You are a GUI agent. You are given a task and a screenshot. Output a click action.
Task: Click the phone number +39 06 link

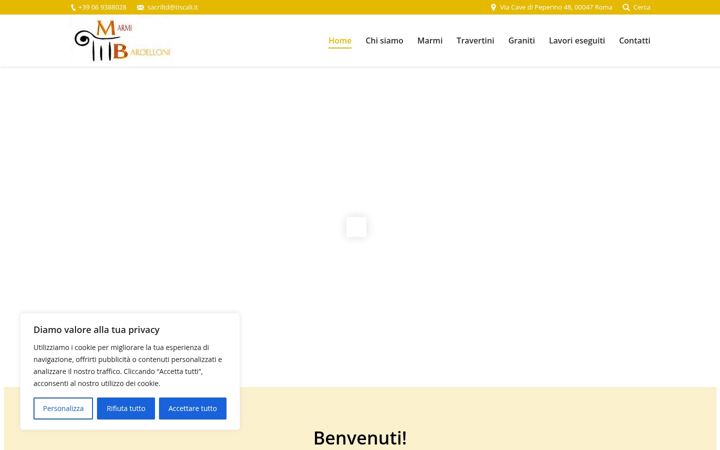click(x=102, y=7)
